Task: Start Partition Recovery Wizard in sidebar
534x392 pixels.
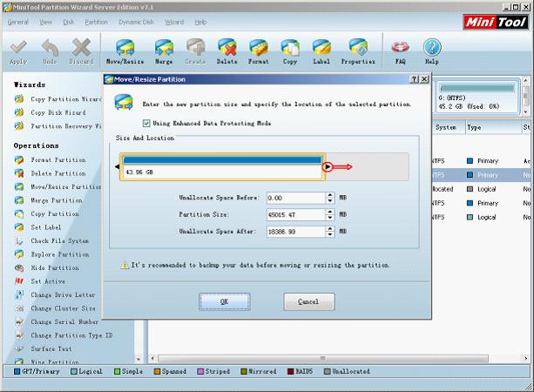Action: (x=57, y=126)
